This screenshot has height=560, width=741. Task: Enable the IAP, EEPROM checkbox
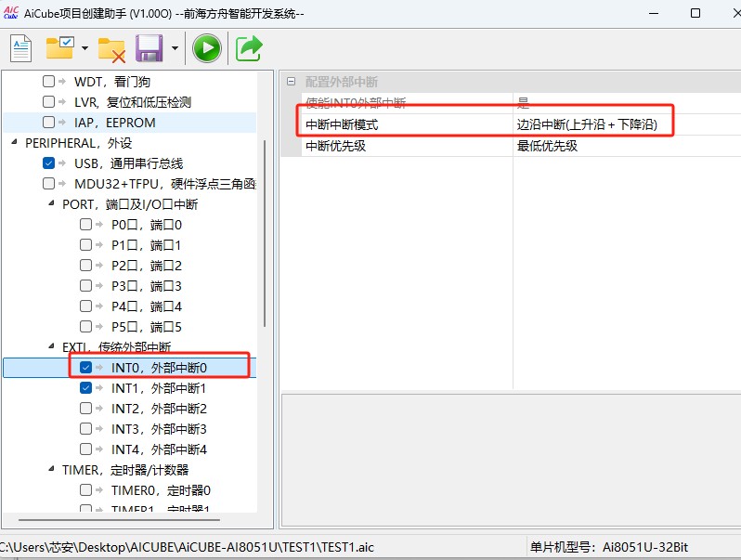pyautogui.click(x=48, y=122)
